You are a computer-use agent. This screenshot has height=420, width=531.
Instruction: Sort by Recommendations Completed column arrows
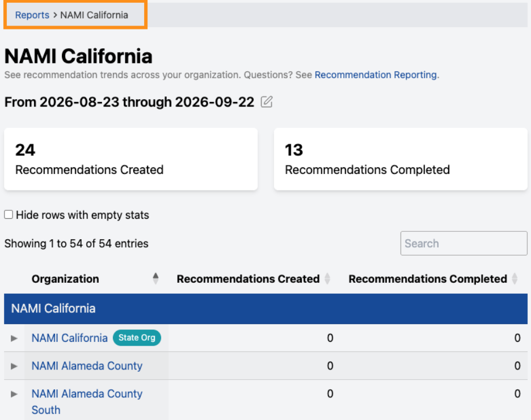(515, 278)
